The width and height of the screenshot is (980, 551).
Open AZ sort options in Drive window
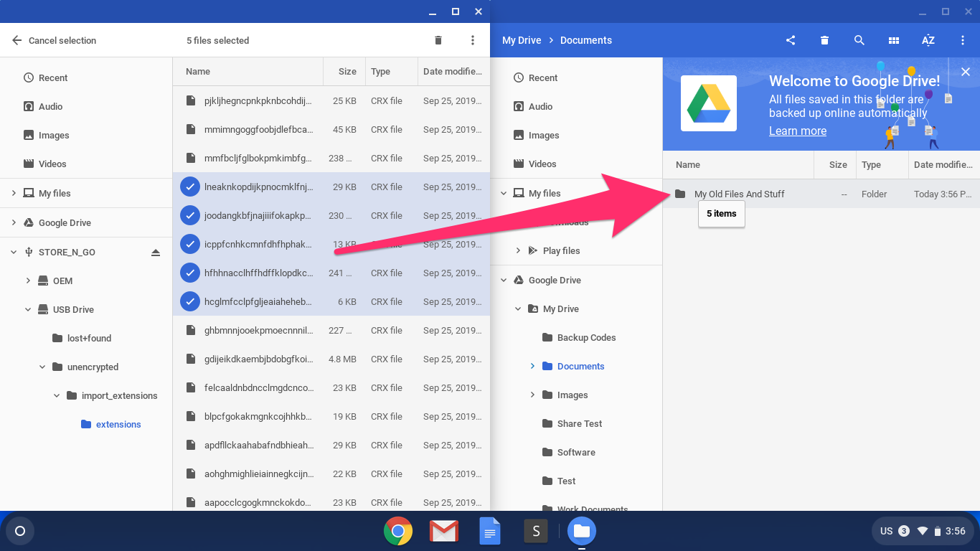tap(928, 40)
